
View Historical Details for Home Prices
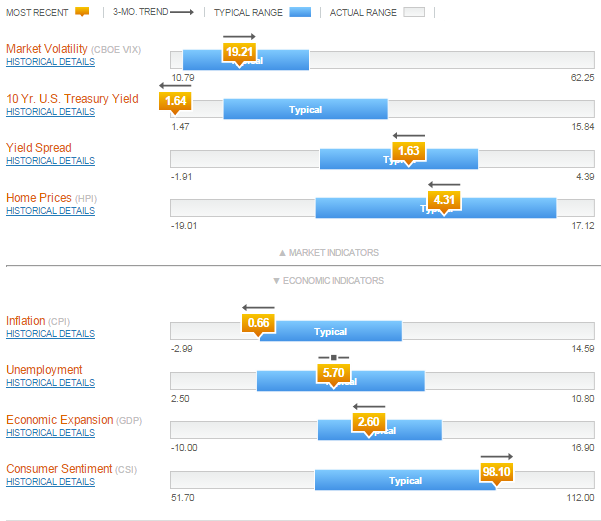pos(50,211)
